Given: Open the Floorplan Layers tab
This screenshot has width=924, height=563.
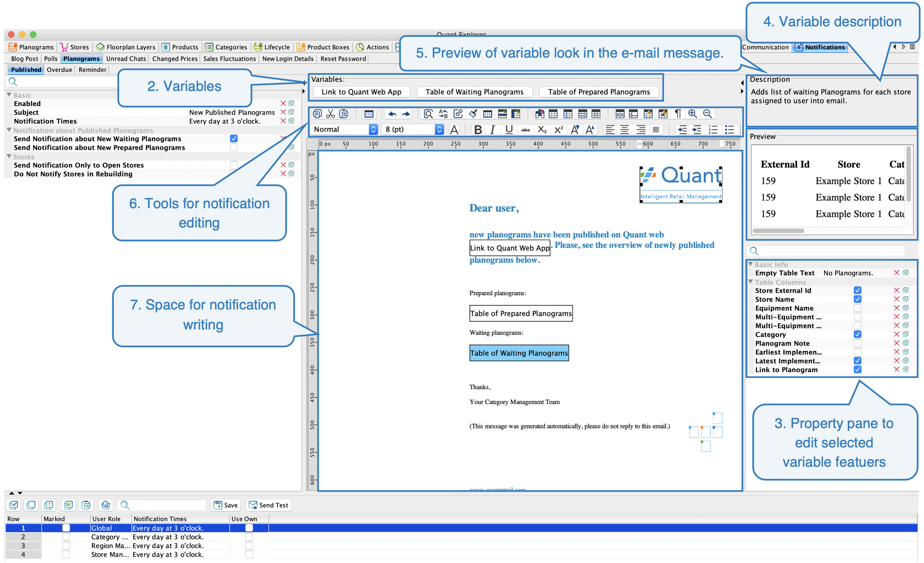Looking at the screenshot, I should (126, 47).
